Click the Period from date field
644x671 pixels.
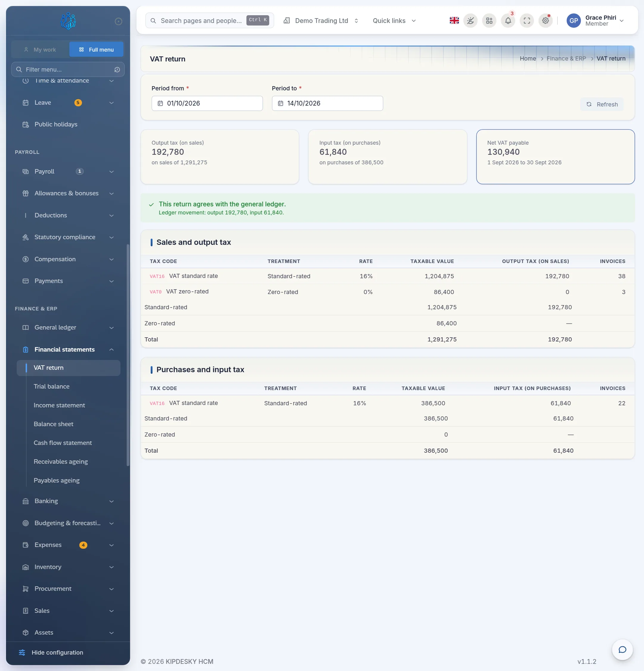207,103
